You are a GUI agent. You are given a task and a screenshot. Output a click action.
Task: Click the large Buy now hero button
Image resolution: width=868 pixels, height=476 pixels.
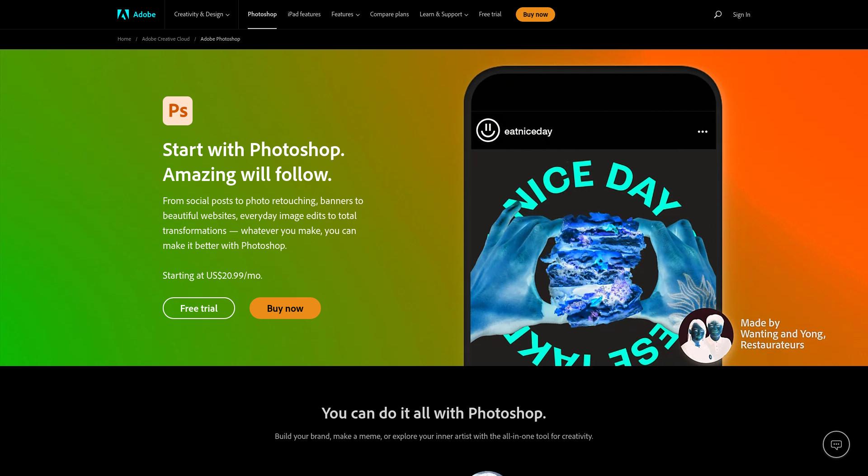click(285, 308)
